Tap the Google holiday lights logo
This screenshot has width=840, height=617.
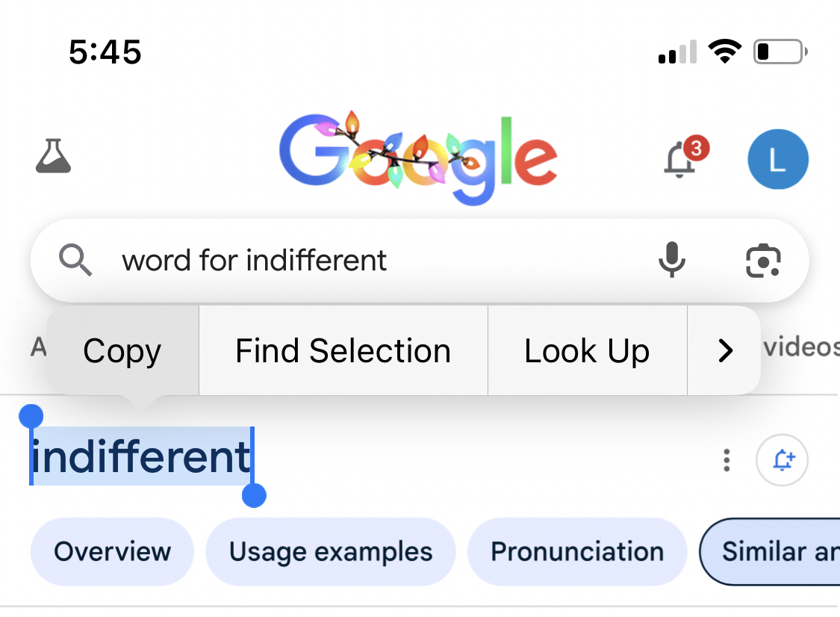(x=418, y=158)
